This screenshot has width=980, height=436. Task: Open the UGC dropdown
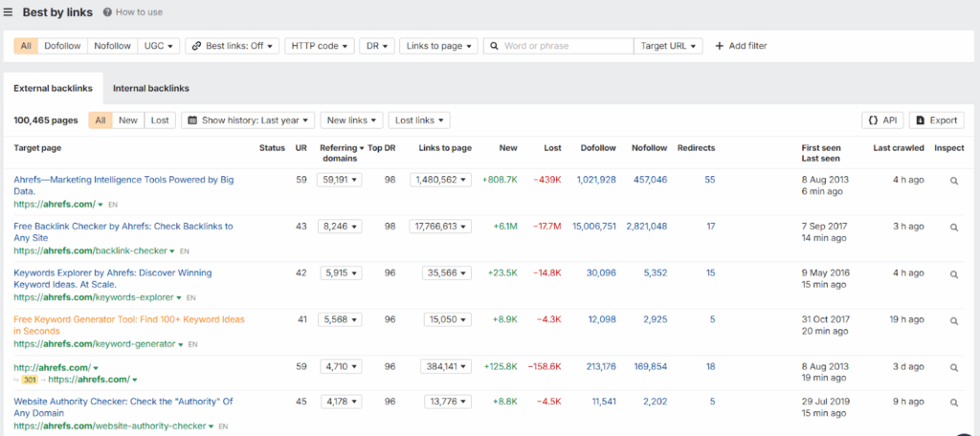(159, 46)
